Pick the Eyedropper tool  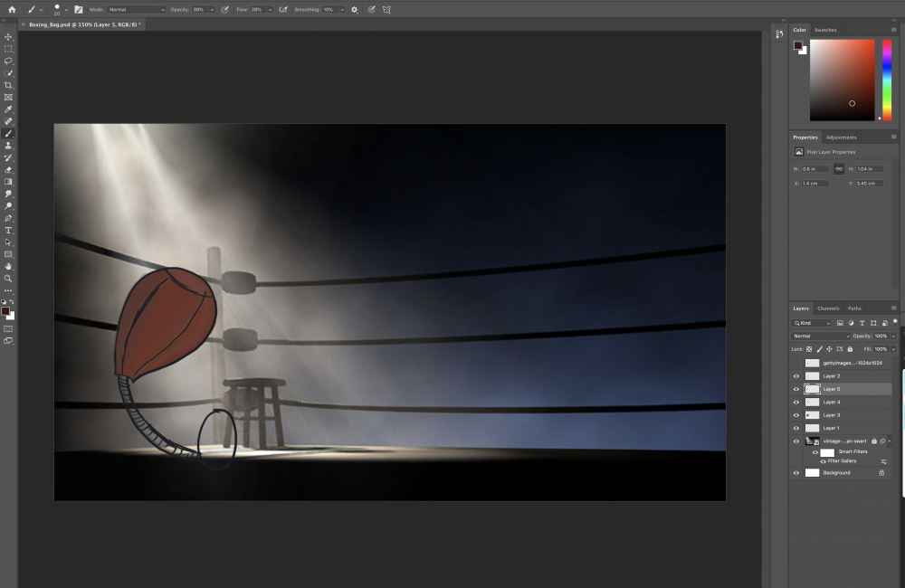8,109
